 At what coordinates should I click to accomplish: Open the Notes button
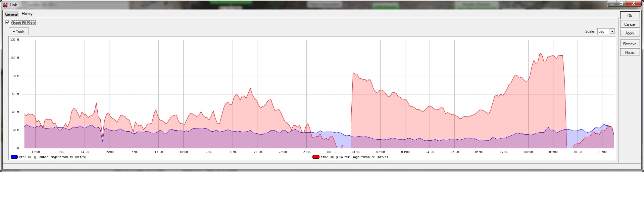[630, 52]
